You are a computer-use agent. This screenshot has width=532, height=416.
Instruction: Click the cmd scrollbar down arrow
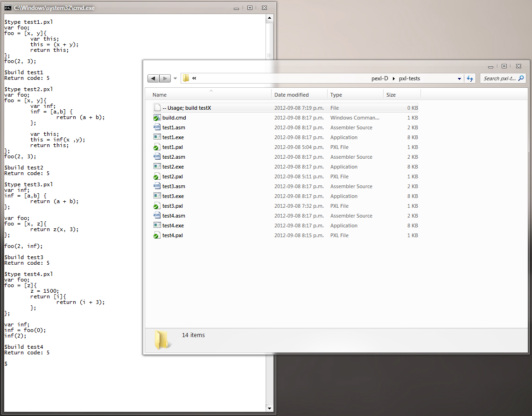point(269,408)
